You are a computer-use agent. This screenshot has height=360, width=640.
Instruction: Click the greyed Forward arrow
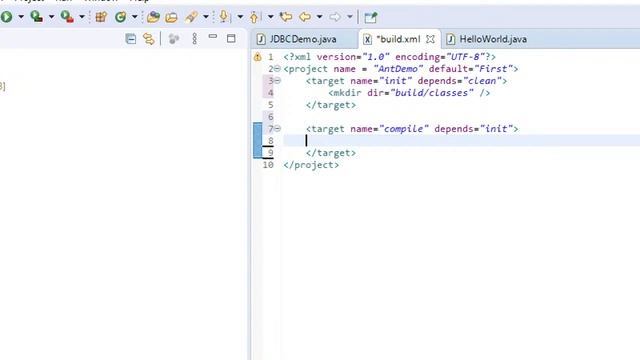point(335,17)
